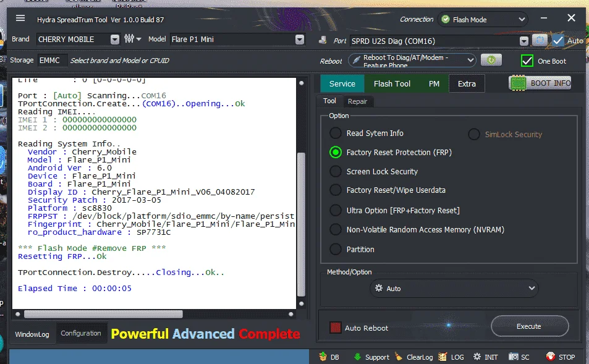Click the STOP icon

pyautogui.click(x=550, y=357)
